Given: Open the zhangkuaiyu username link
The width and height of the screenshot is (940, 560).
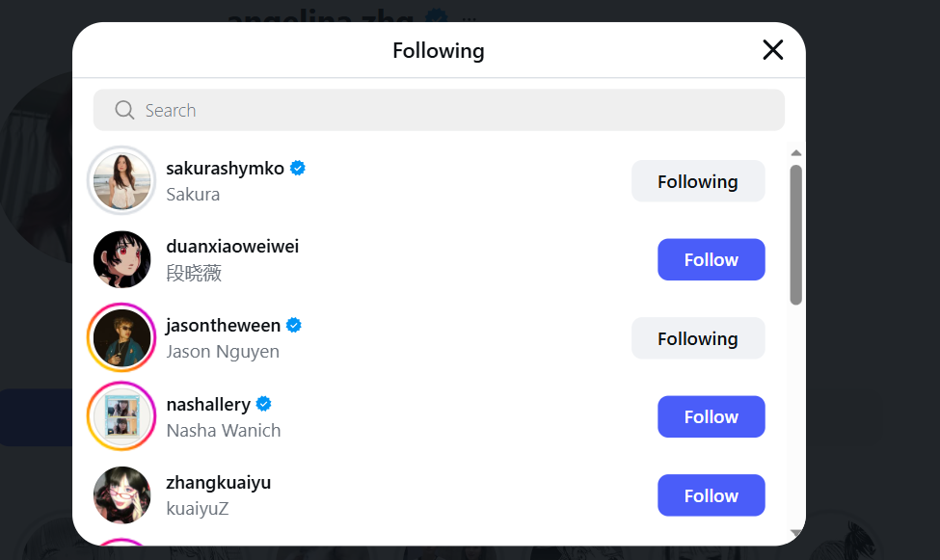Looking at the screenshot, I should coord(218,483).
